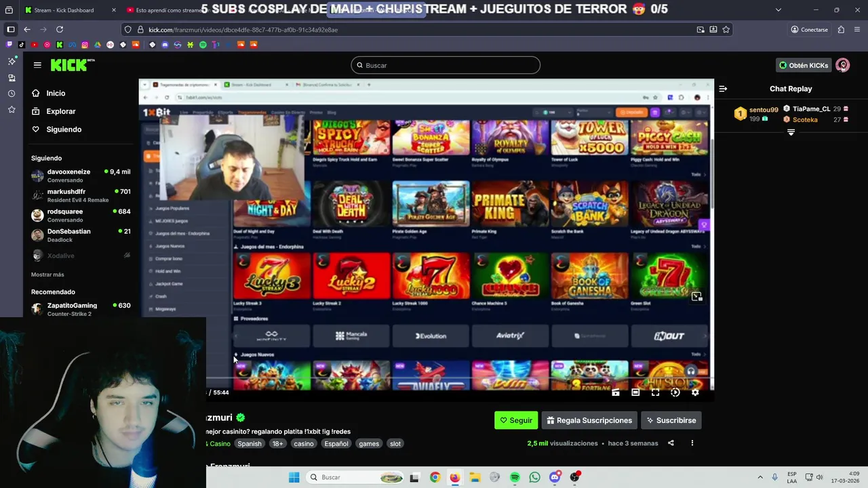Go back to previous page
The width and height of the screenshot is (868, 488).
pyautogui.click(x=27, y=29)
